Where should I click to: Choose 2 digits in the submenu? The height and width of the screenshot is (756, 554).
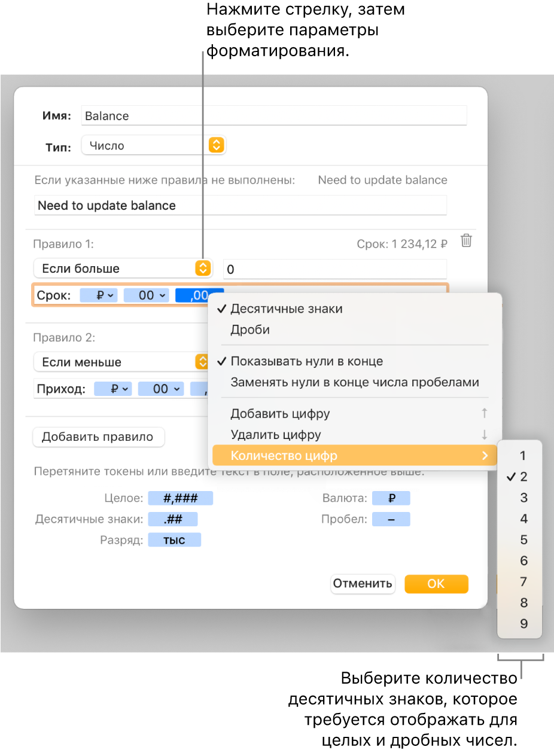pyautogui.click(x=523, y=477)
